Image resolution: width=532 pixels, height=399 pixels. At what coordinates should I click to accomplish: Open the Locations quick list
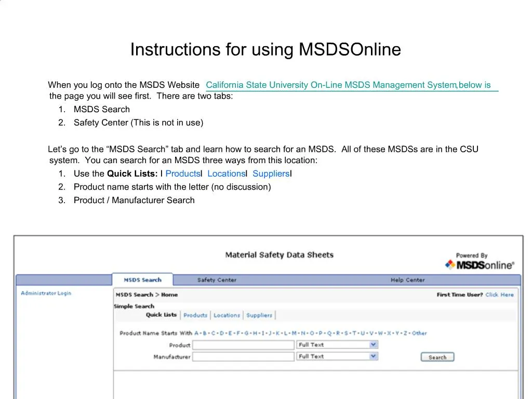tap(227, 315)
